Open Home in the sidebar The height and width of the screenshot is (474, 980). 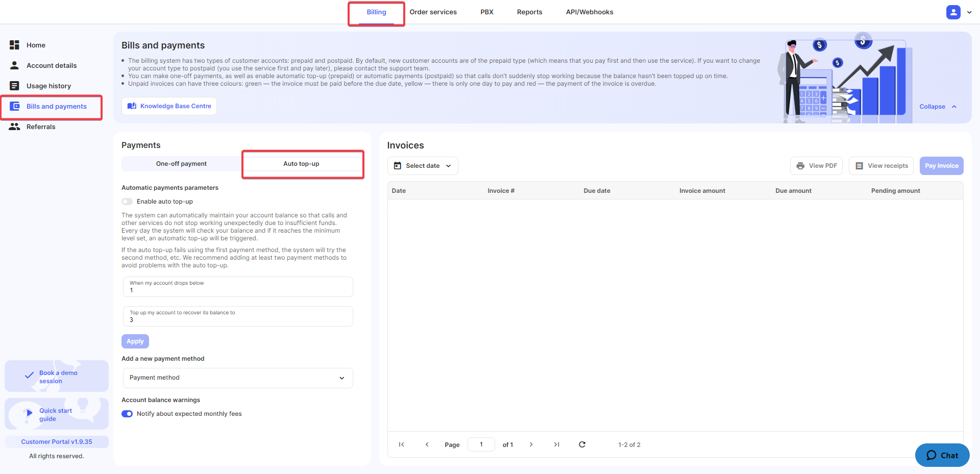pyautogui.click(x=36, y=45)
